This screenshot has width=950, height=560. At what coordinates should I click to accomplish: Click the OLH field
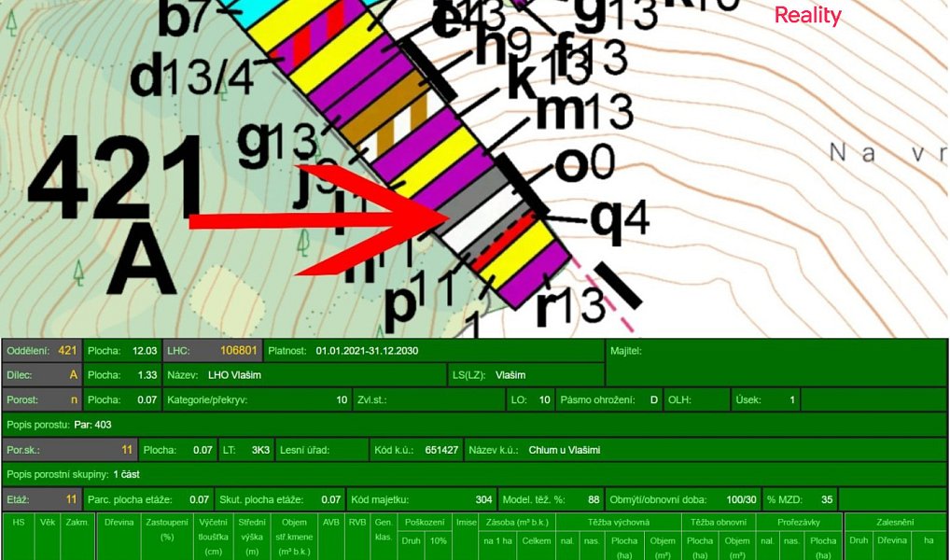tap(697, 400)
